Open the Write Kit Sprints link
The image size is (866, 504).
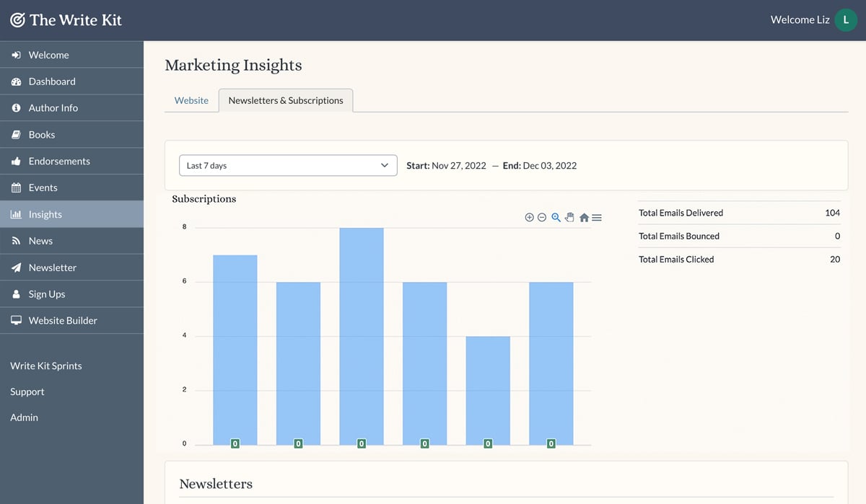pos(46,366)
